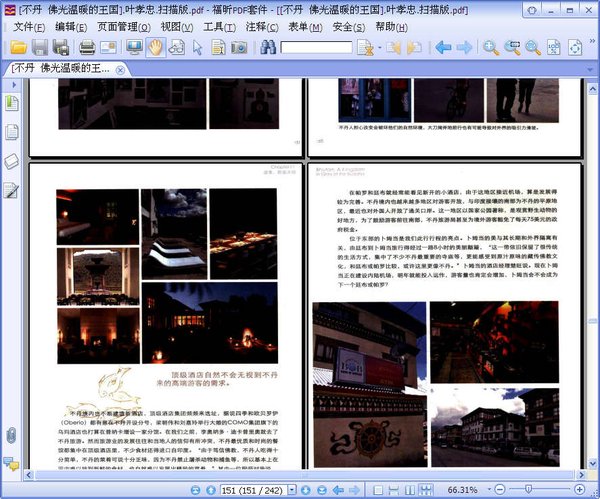Screen dimensions: 600x499
Task: Click status bar previous view arrow
Action: [x=338, y=490]
